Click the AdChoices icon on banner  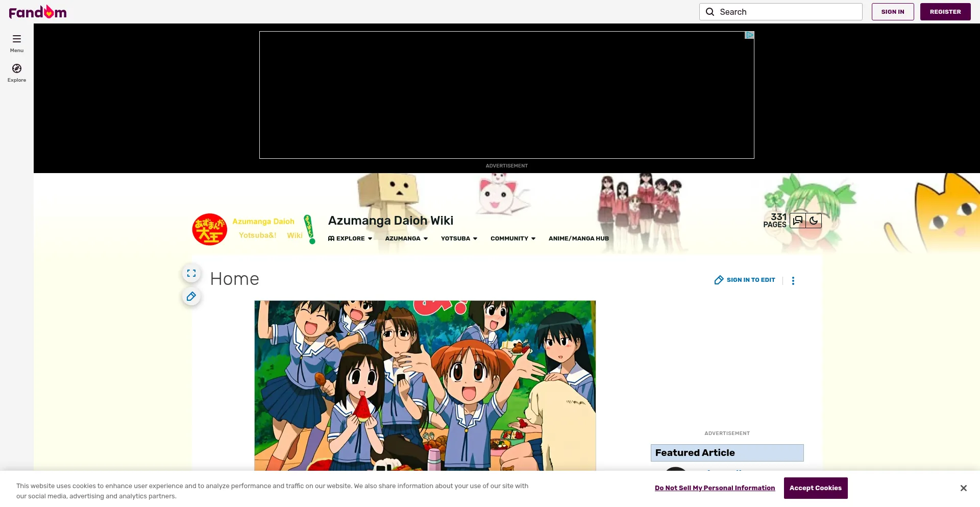(749, 35)
